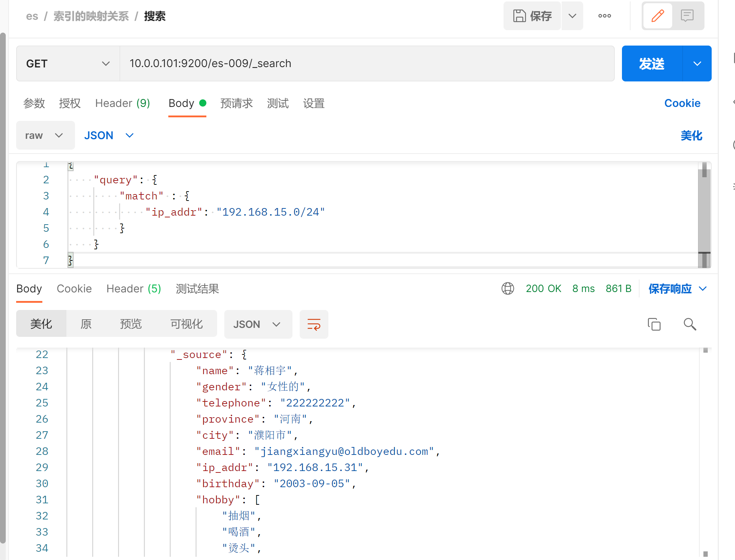
Task: Click the "query" line in request body
Action: (125, 180)
